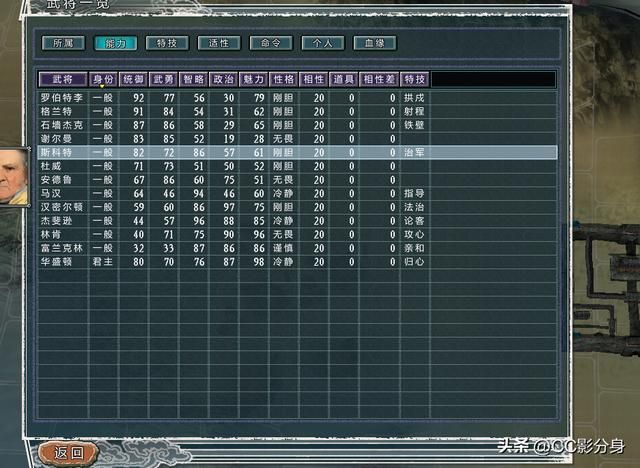Click 法治 skill of 汉密尔顿
The width and height of the screenshot is (640, 468).
[x=414, y=207]
